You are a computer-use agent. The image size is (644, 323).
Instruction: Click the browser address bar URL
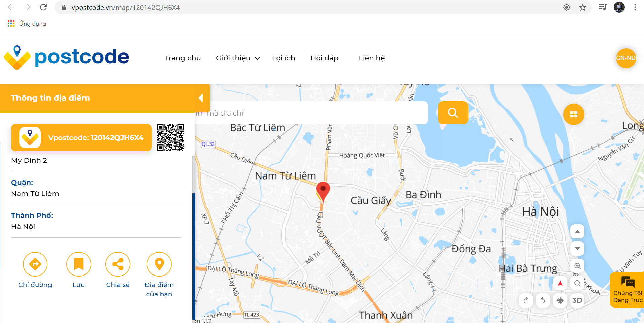tap(126, 7)
